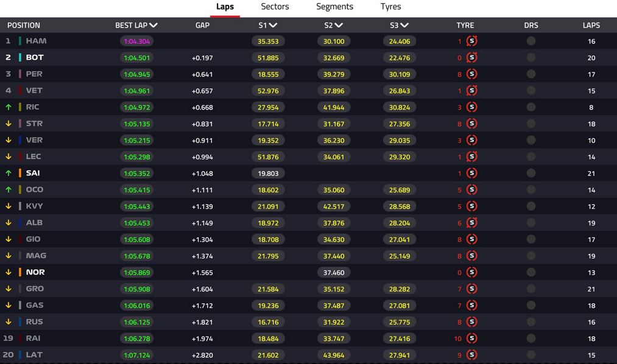Click RUS's DRS indicator dot
This screenshot has width=617, height=364.
(x=531, y=321)
